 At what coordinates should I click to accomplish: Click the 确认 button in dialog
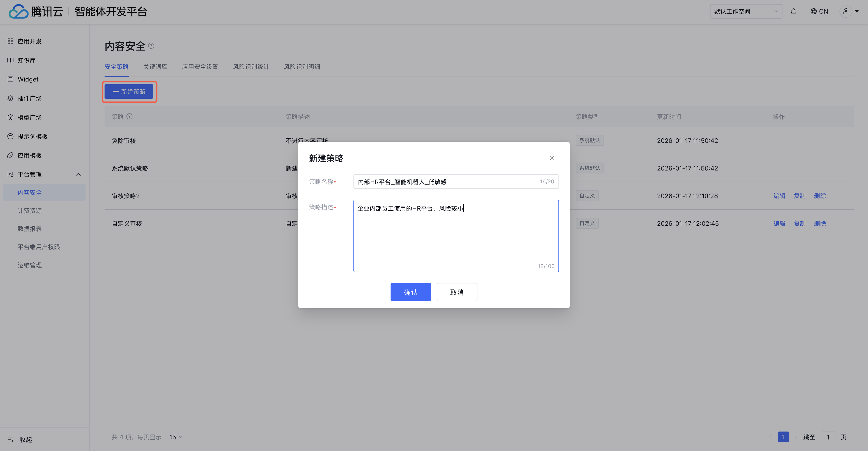click(410, 292)
